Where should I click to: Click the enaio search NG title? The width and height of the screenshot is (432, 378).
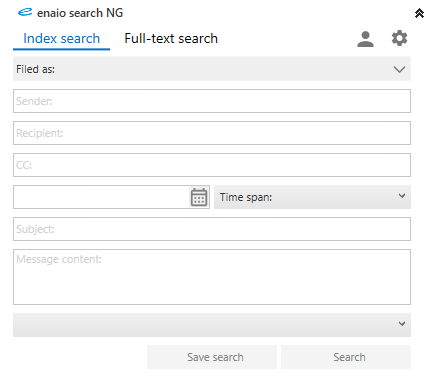pos(80,13)
